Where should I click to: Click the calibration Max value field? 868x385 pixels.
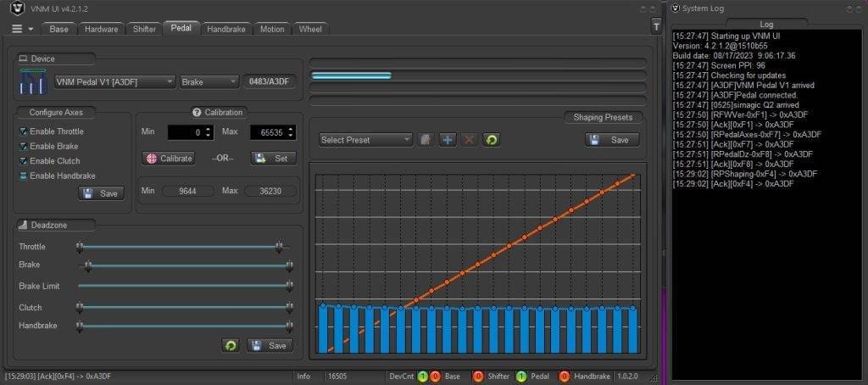(268, 132)
